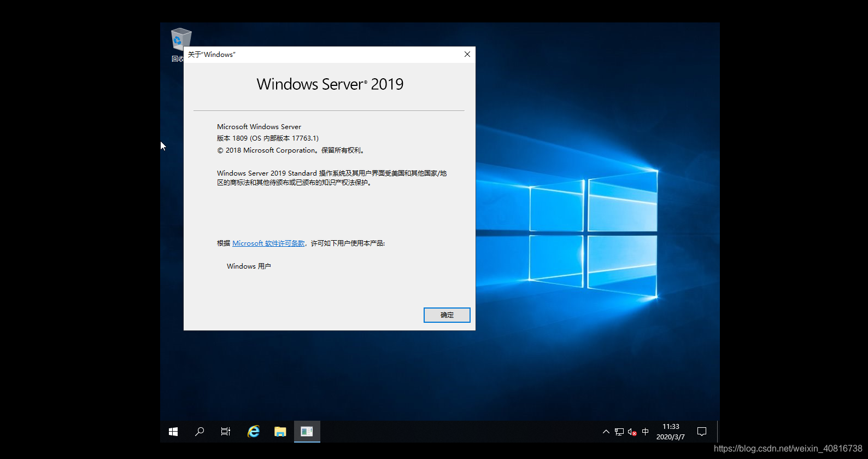Viewport: 868px width, 459px height.
Task: Show hidden system tray icons
Action: point(606,432)
